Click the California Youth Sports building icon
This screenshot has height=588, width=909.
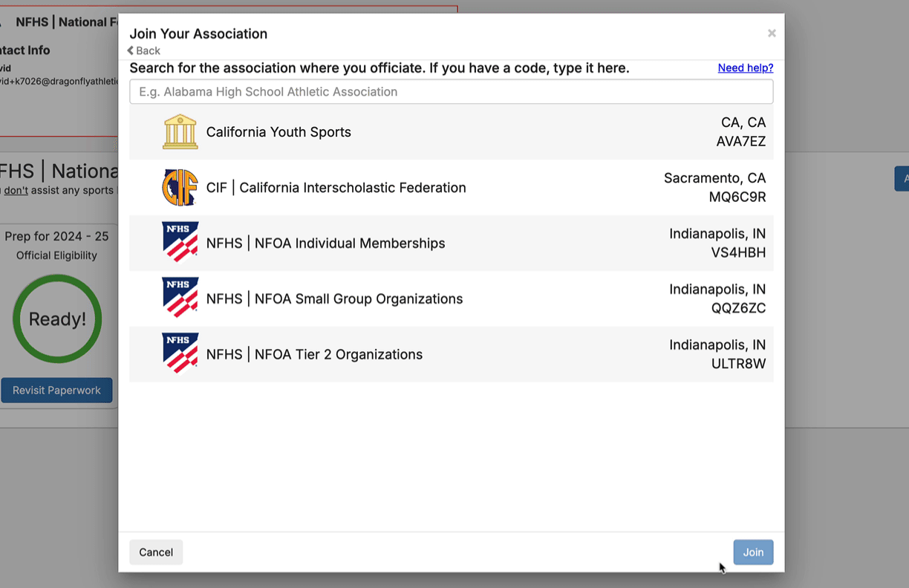coord(180,132)
